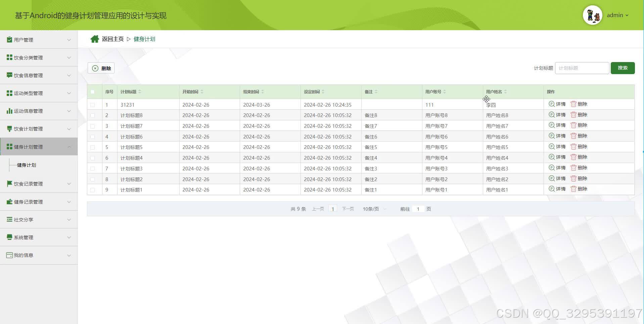Open the 我的信息 menu label
This screenshot has width=644, height=324.
click(24, 255)
